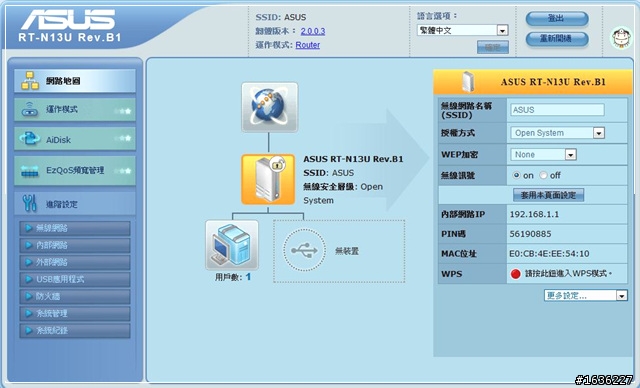Select the ASUS router icon in the network map

tap(268, 180)
